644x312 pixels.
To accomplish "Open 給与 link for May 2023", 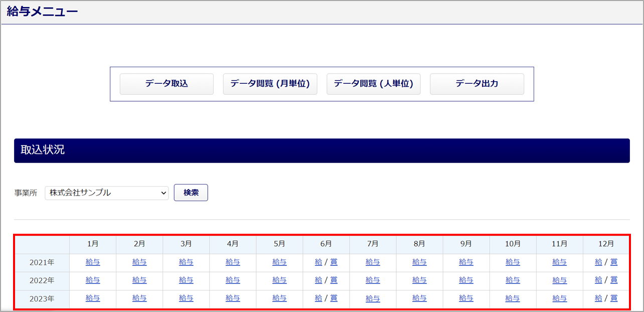I will (x=279, y=298).
